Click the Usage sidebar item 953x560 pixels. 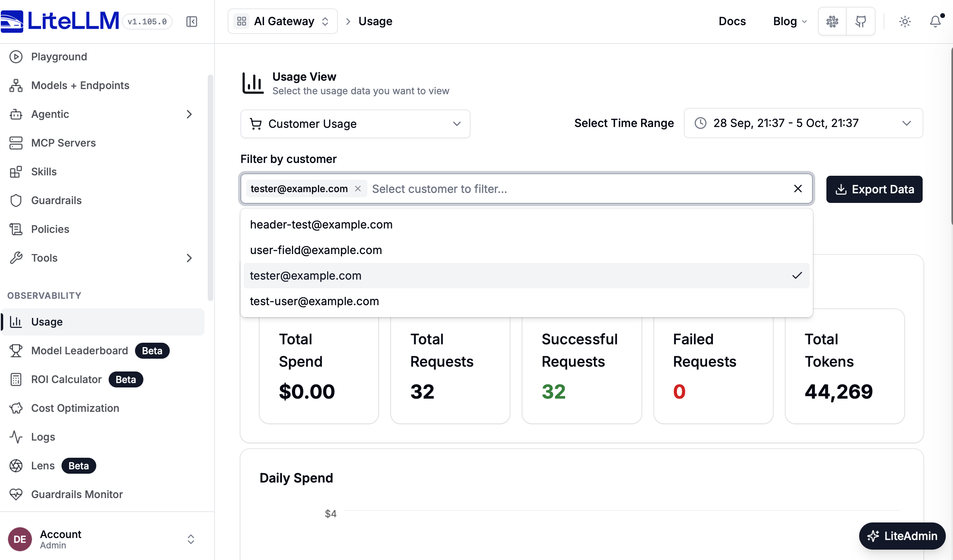click(x=103, y=322)
